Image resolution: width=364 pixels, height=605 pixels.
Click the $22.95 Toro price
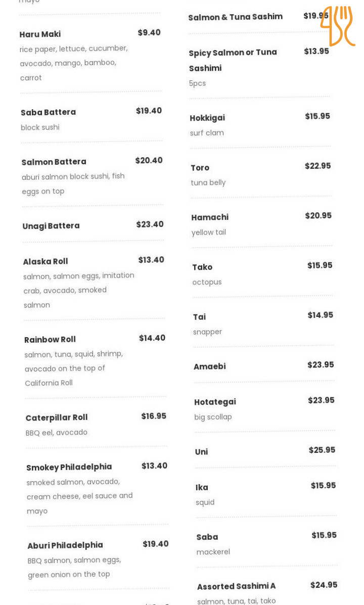coord(317,166)
